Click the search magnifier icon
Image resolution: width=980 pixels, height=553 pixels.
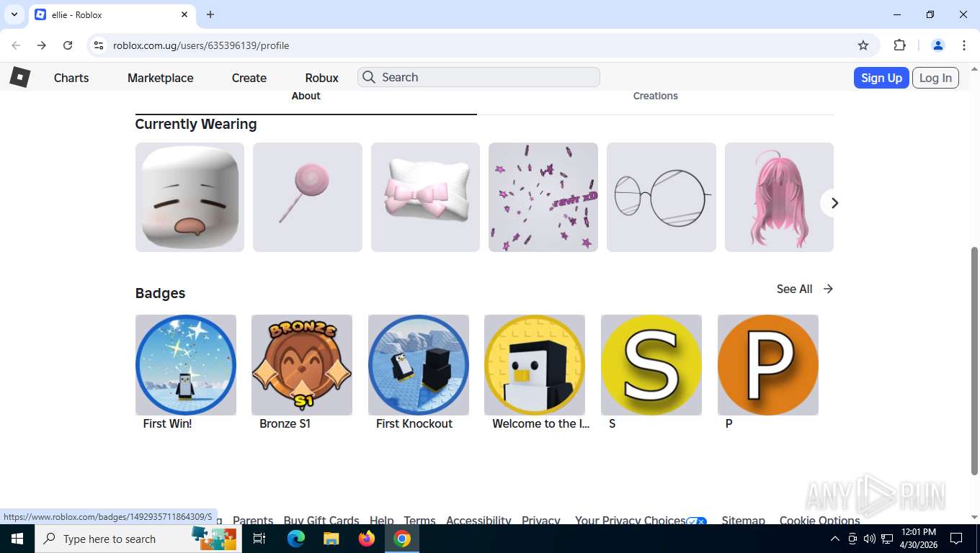coord(369,77)
